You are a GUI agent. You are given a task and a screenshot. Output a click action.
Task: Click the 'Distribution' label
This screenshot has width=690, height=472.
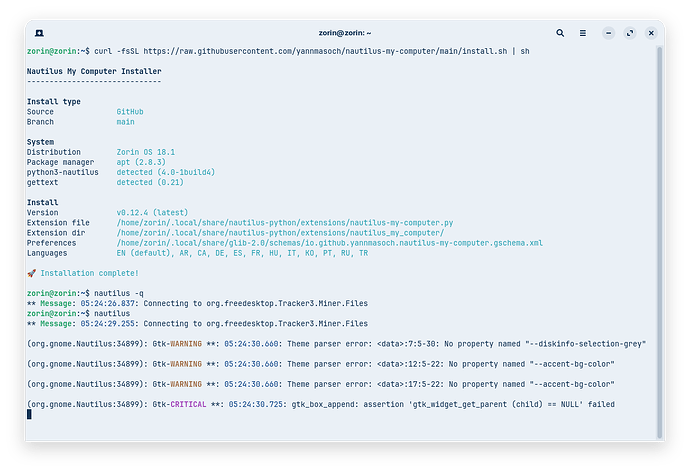click(54, 152)
